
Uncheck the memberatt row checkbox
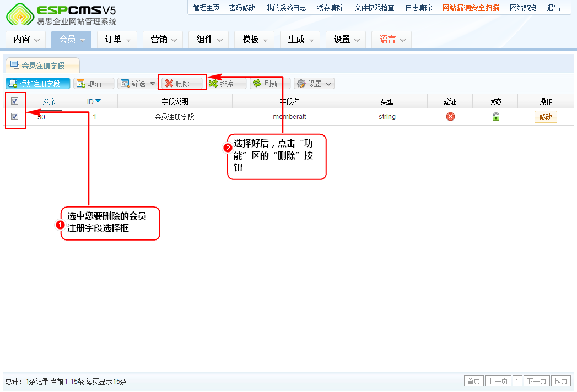(x=15, y=117)
